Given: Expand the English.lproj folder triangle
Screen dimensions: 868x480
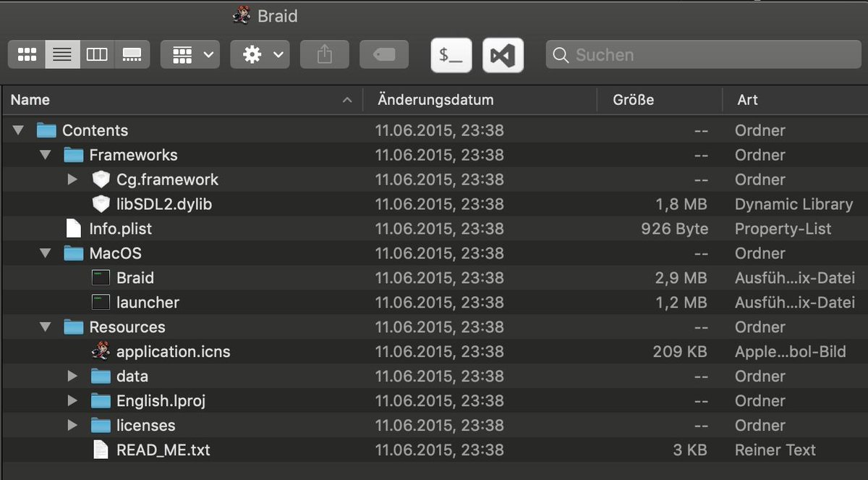Looking at the screenshot, I should click(x=72, y=401).
